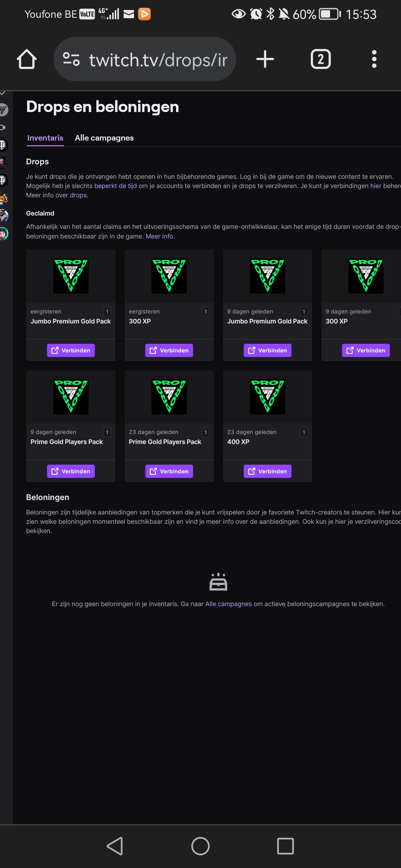
Task: Open the 'Meer info' link under Geclaimd
Action: [159, 236]
